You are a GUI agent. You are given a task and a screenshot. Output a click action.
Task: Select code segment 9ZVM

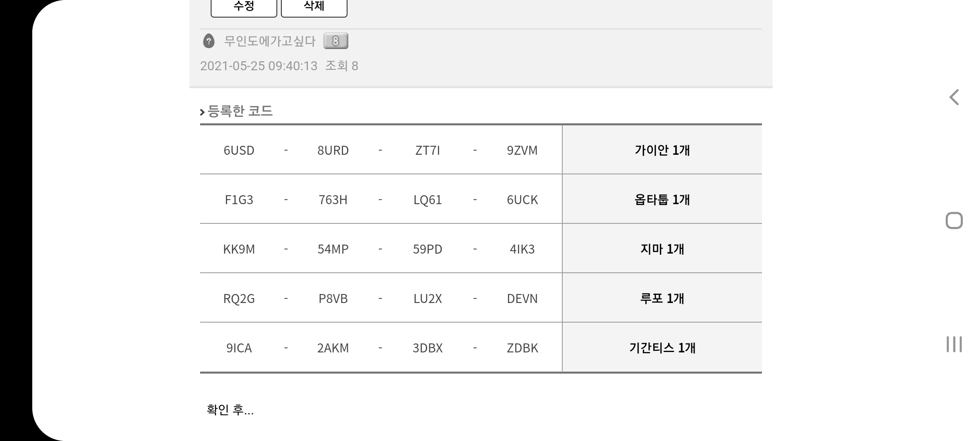(x=522, y=150)
